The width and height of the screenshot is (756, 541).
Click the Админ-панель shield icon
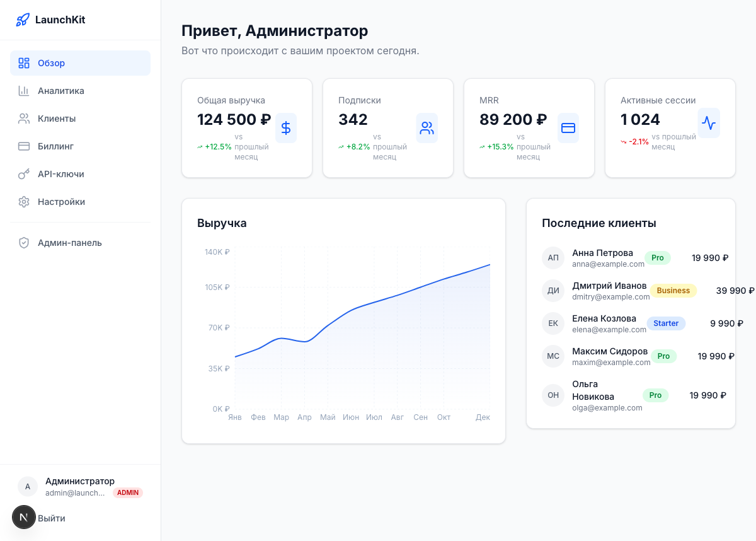[25, 242]
